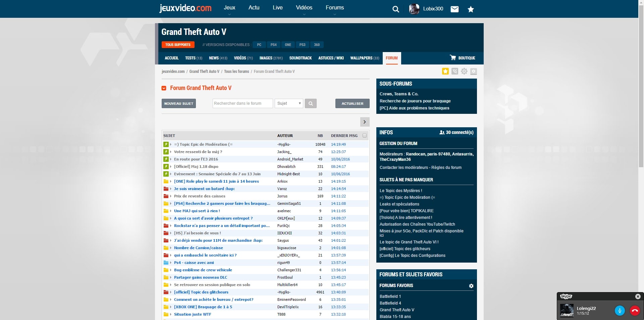Click Tous les forums breadcrumb link

pos(236,72)
